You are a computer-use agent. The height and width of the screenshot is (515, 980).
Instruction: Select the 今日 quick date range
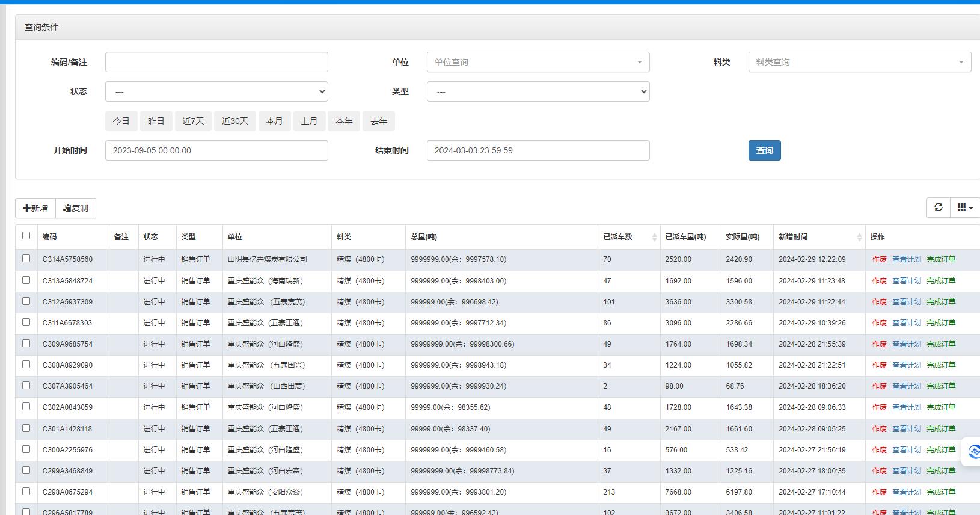point(121,121)
